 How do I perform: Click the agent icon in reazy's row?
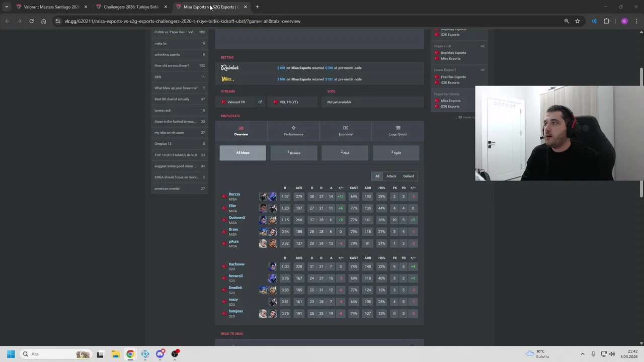(x=272, y=302)
